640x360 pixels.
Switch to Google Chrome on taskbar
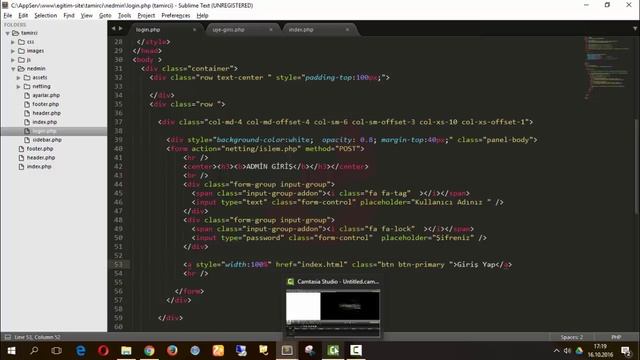click(149, 350)
